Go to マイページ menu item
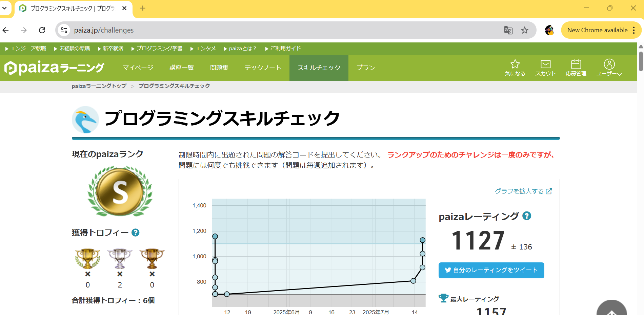This screenshot has width=644, height=315. pyautogui.click(x=138, y=68)
